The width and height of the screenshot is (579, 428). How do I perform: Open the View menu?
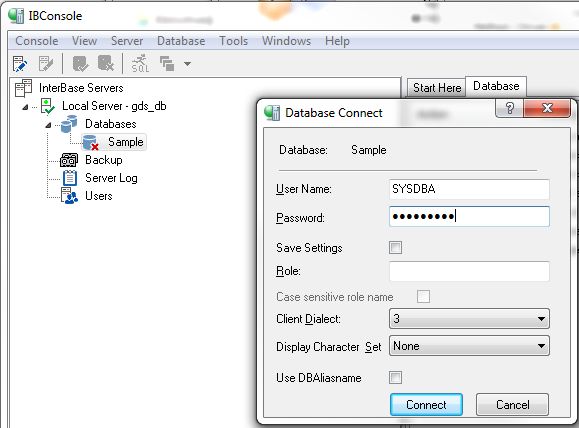pyautogui.click(x=84, y=41)
